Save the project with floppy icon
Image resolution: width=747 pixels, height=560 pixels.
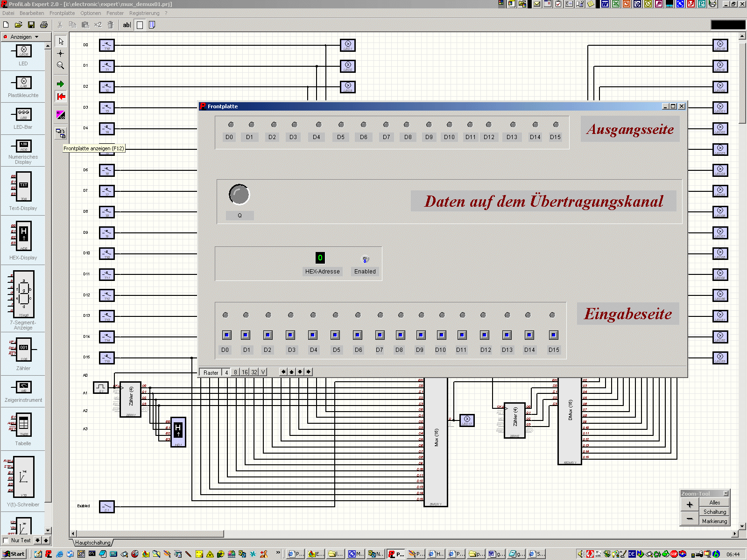(31, 25)
